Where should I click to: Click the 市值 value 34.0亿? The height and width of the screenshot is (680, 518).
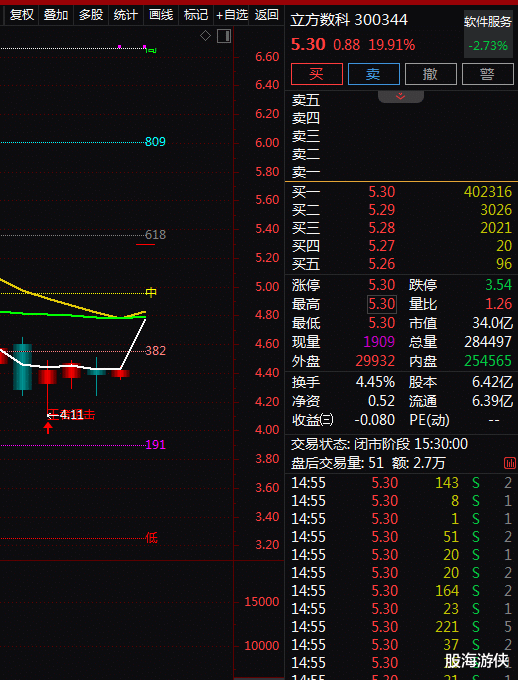pyautogui.click(x=492, y=323)
